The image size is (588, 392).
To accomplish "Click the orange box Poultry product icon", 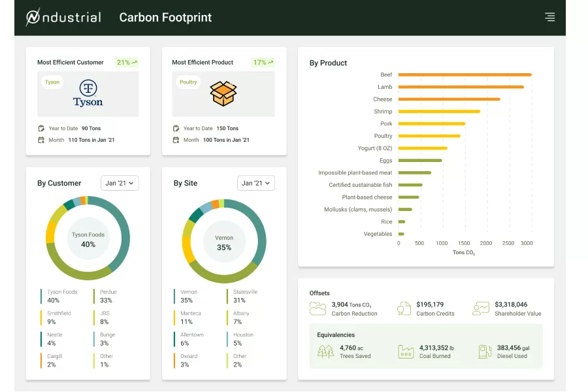I will [x=223, y=93].
